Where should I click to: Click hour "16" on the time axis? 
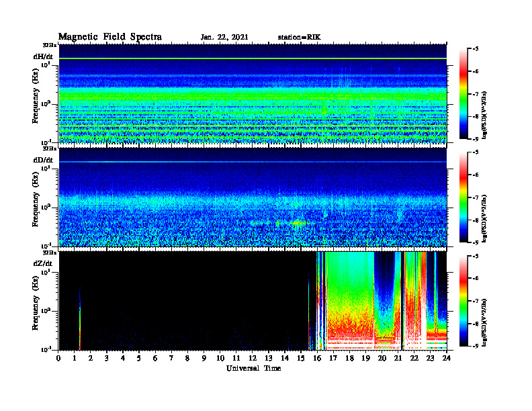[x=317, y=358]
